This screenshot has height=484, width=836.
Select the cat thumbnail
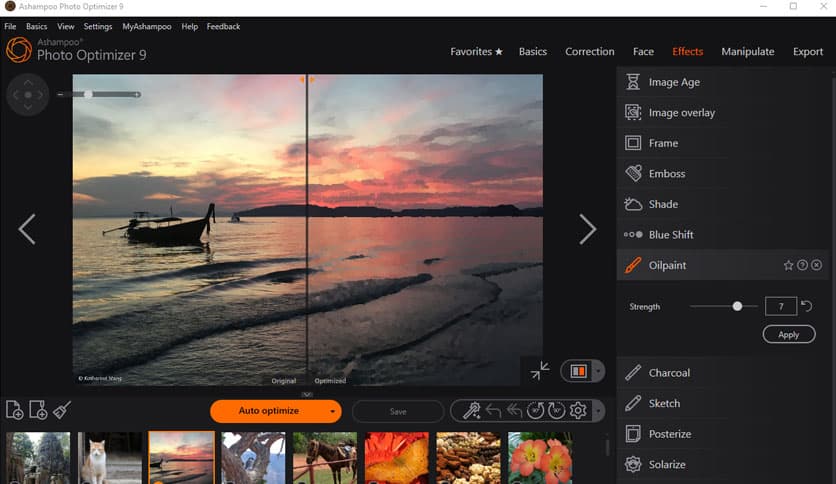(x=110, y=458)
